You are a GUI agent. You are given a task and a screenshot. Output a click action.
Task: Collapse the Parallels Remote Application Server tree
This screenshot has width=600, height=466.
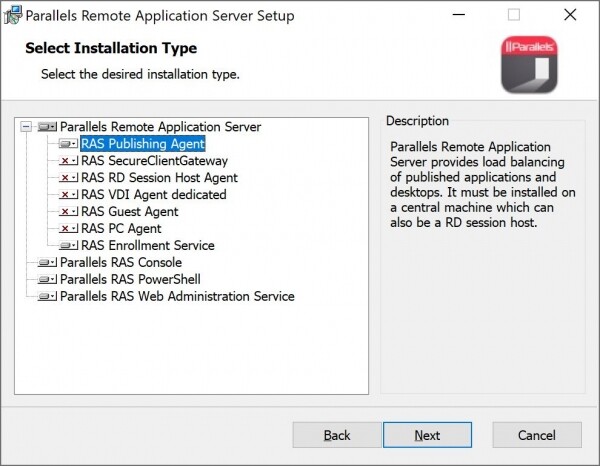pos(26,127)
